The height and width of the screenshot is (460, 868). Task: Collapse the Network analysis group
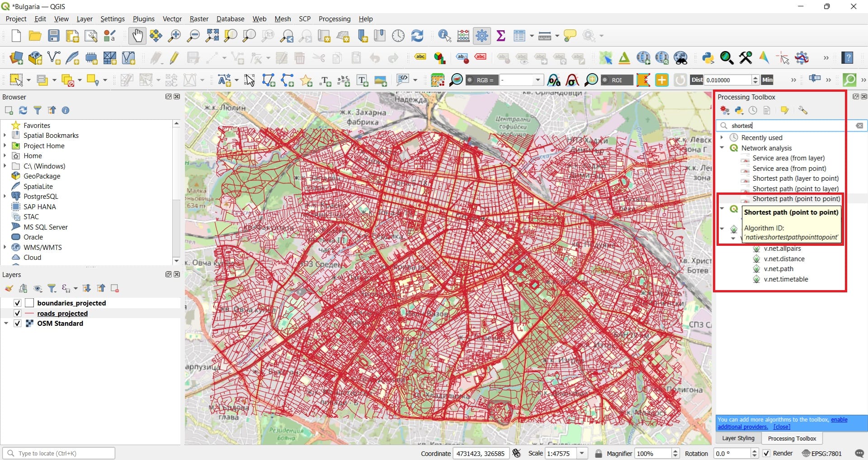pyautogui.click(x=722, y=148)
